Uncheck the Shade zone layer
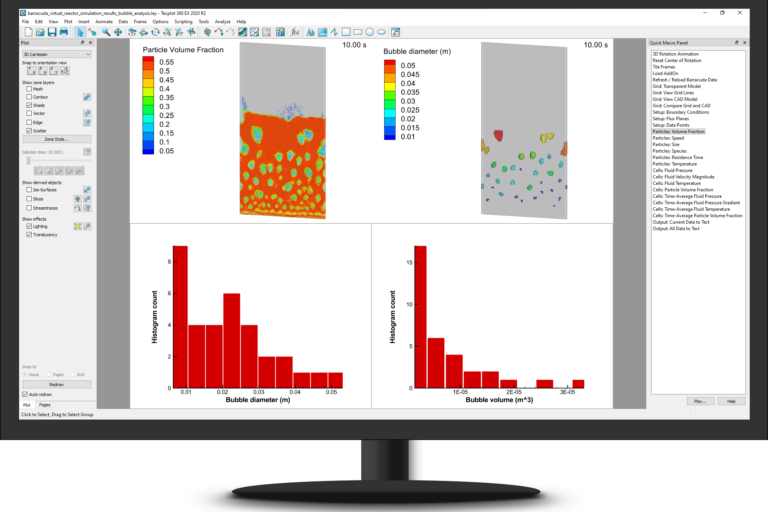 click(28, 105)
